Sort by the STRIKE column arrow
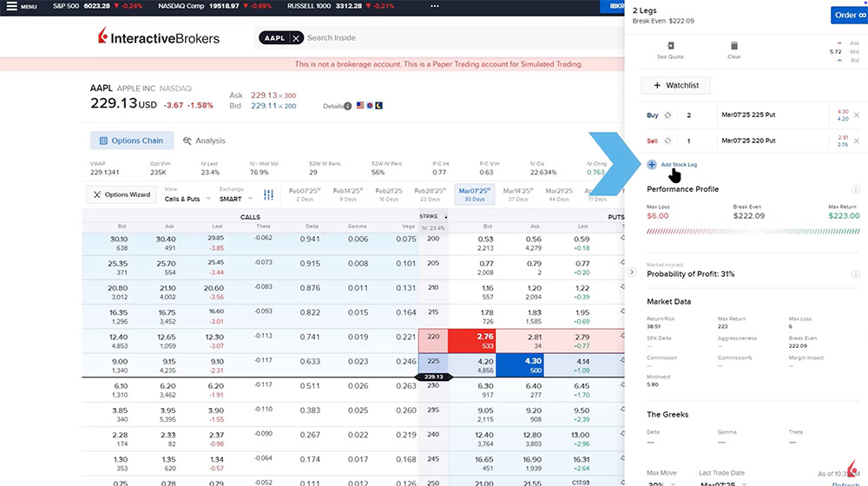 coord(445,216)
